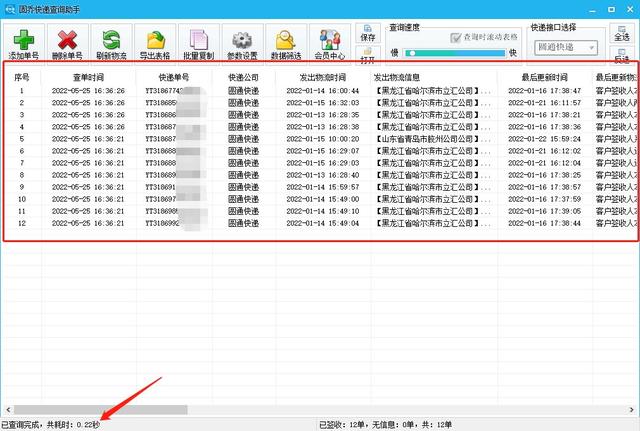640x431 pixels.
Task: Select row with 序号 5
Action: [x=320, y=139]
